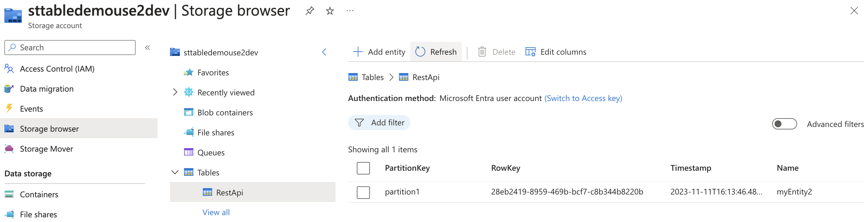Open Events menu item
Screen dimensions: 868x222
tap(31, 108)
